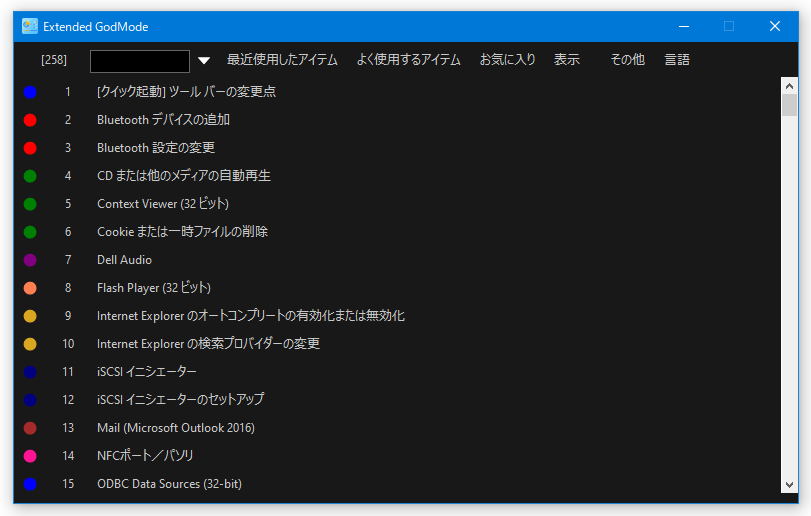Image resolution: width=811 pixels, height=516 pixels.
Task: Select Bluetooth 設定の変更 entry
Action: tap(156, 148)
